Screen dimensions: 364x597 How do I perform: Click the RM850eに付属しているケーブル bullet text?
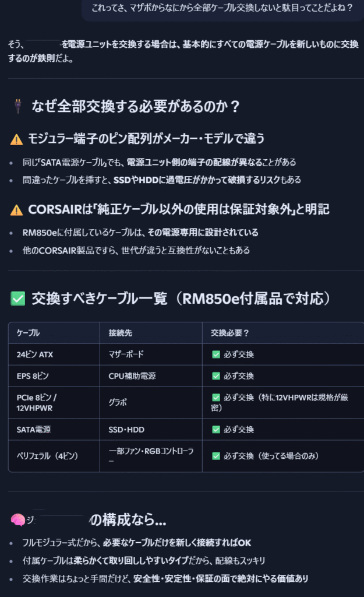[140, 233]
